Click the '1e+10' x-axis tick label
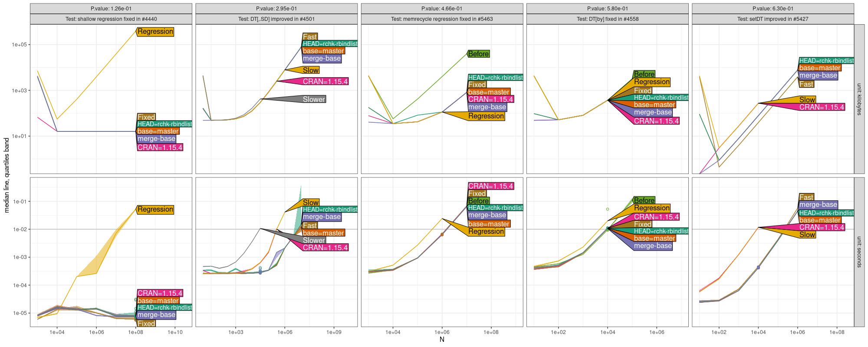The width and height of the screenshot is (868, 347). point(175,332)
